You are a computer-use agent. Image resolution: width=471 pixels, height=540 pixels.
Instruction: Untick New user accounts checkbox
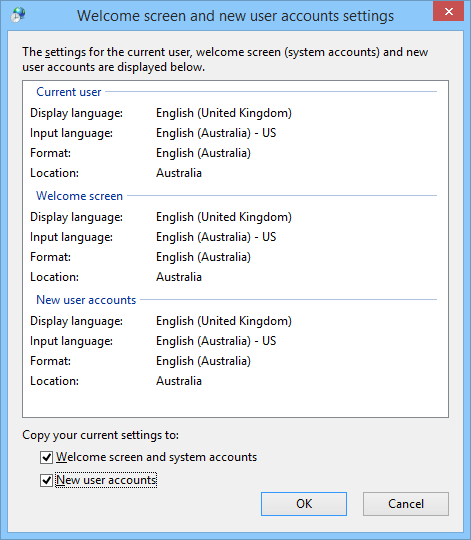coord(46,480)
